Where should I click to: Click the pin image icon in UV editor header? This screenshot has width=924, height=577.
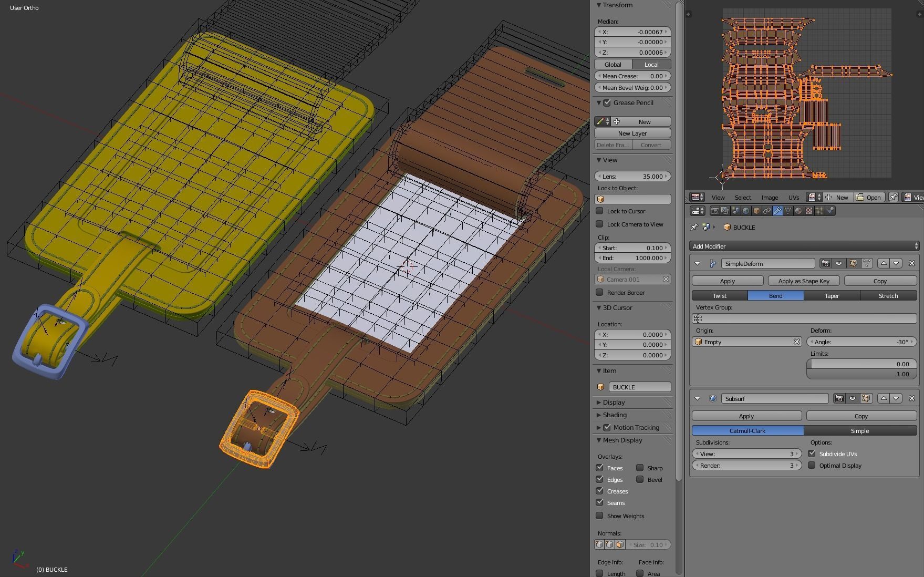[x=893, y=197]
